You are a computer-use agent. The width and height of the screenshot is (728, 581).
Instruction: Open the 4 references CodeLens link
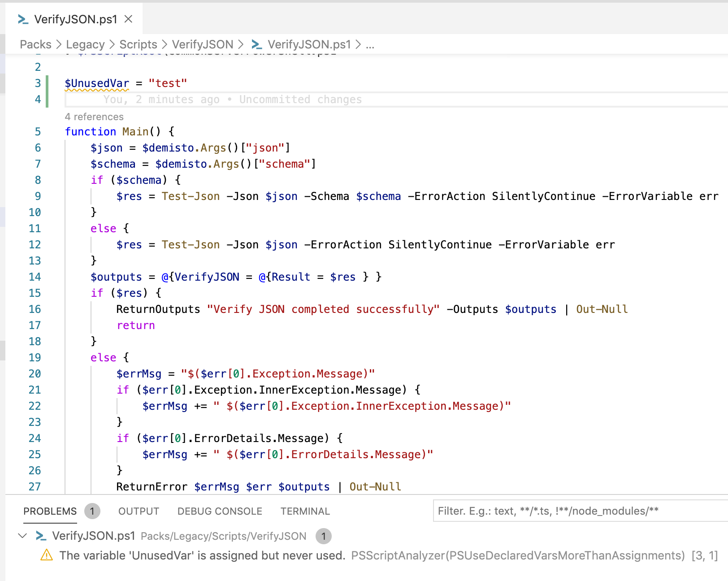click(x=94, y=117)
